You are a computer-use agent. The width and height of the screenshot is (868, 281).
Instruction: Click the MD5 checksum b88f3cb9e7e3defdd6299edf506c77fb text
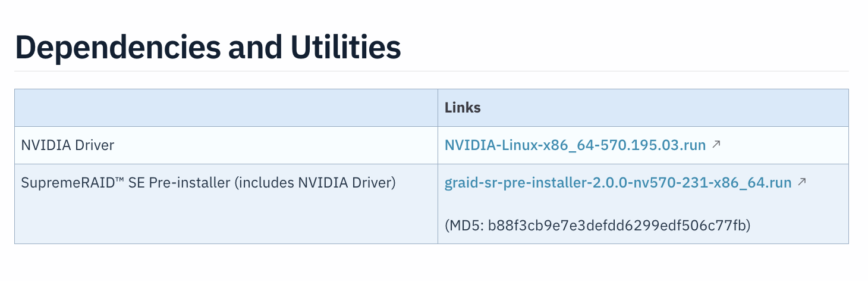tap(598, 226)
